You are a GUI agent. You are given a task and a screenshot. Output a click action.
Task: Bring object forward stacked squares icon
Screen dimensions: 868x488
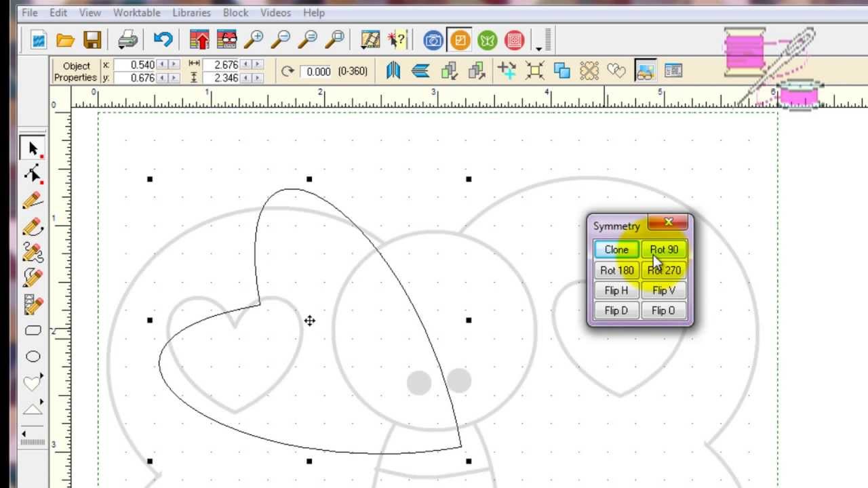point(477,70)
